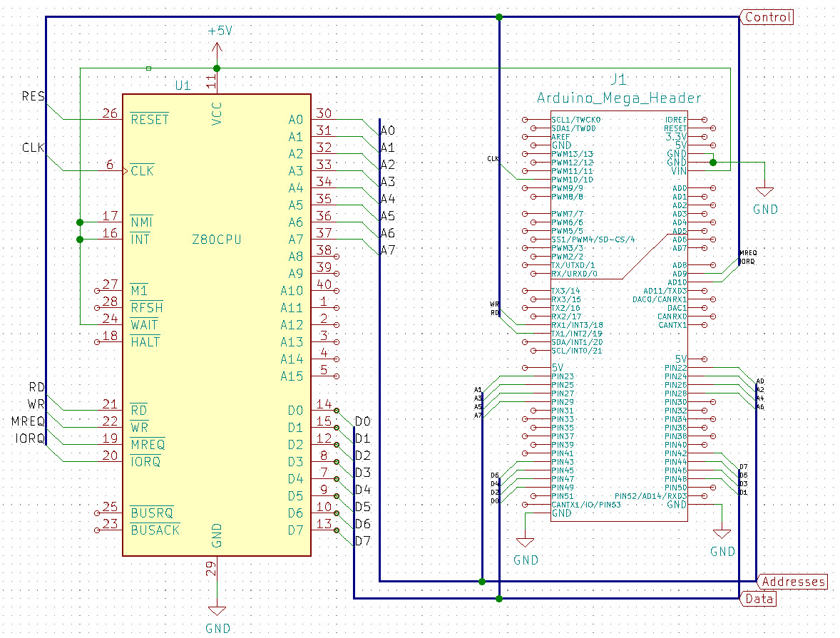Viewport: 840px width, 638px height.
Task: Click the GND symbol wired to Arduino VIN side
Action: tap(764, 192)
